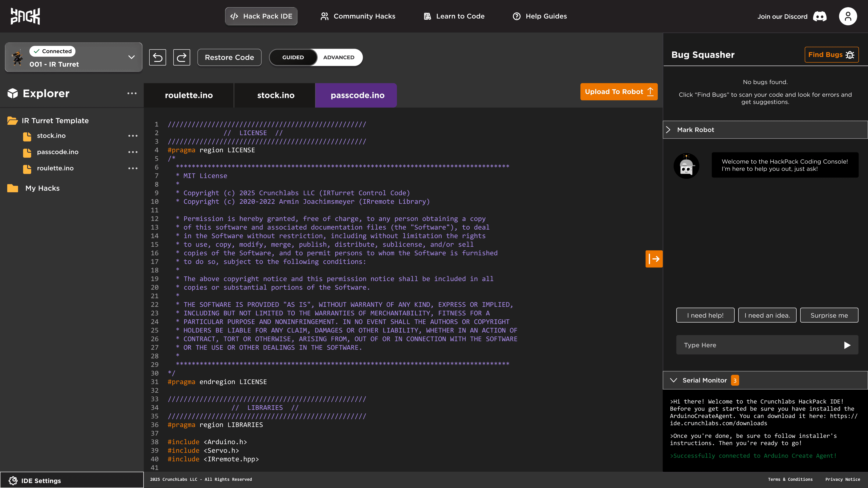
Task: Click the orange collapse side panel arrow
Action: 654,259
